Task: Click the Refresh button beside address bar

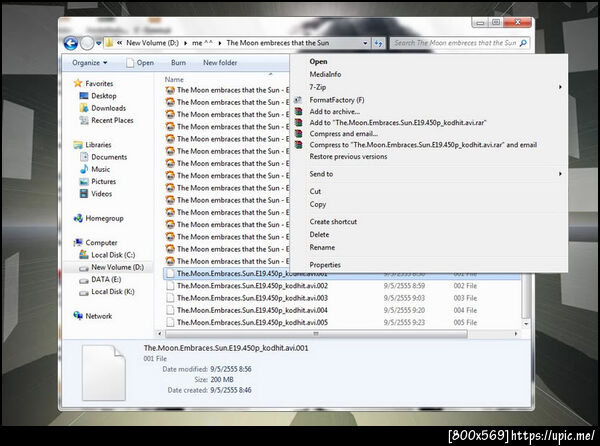Action: [x=378, y=43]
